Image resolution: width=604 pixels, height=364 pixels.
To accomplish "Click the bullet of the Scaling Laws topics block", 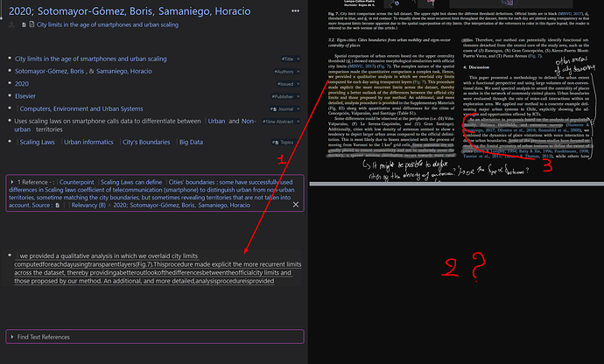I will (10, 142).
